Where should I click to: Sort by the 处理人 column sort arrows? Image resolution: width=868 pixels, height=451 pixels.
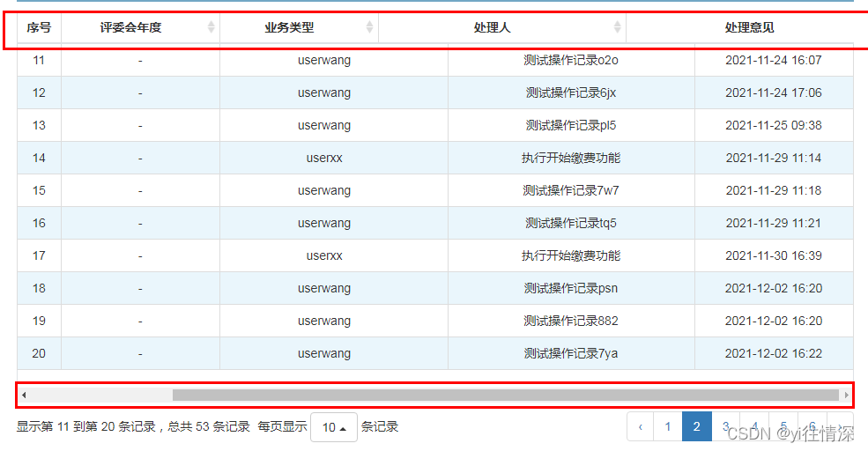(617, 27)
